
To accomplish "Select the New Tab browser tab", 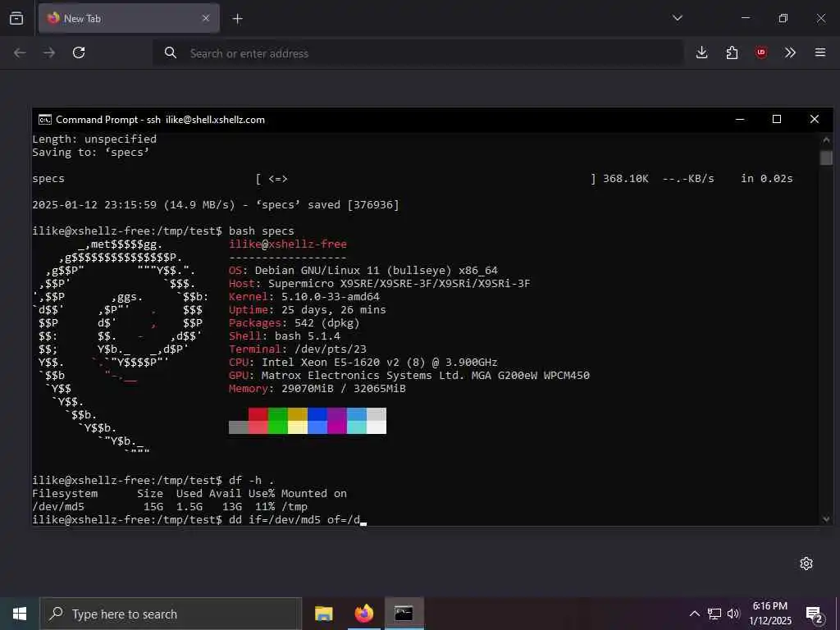I will pyautogui.click(x=129, y=18).
